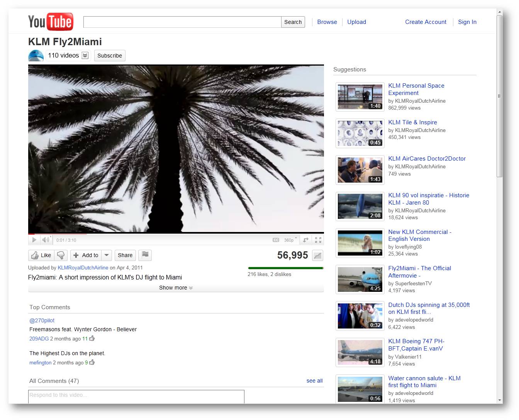Screen dimensions: 519x420
Task: Open commenter mefington's profile
Action: tap(41, 362)
